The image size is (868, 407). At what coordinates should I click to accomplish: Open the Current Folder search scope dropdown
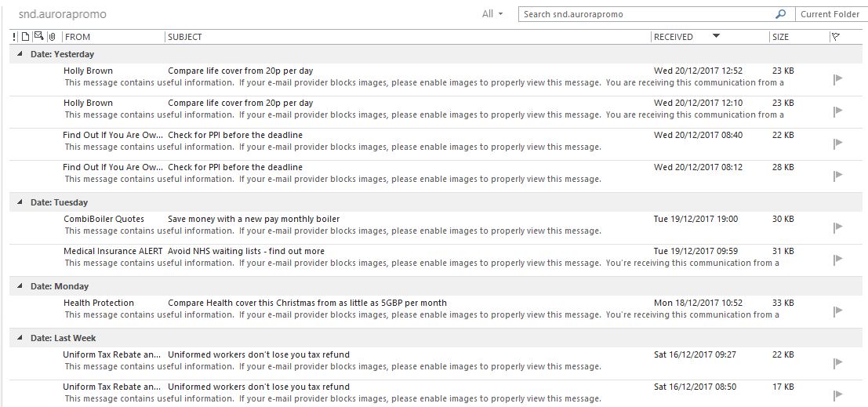[830, 14]
